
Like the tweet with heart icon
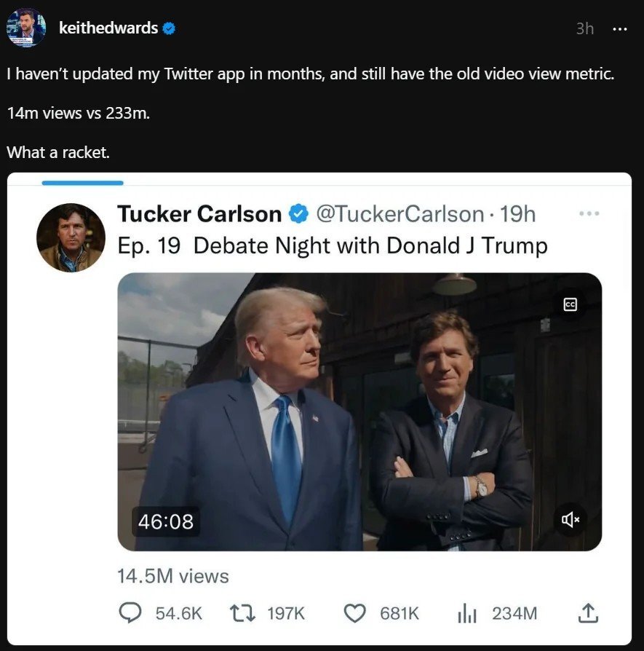(x=354, y=614)
